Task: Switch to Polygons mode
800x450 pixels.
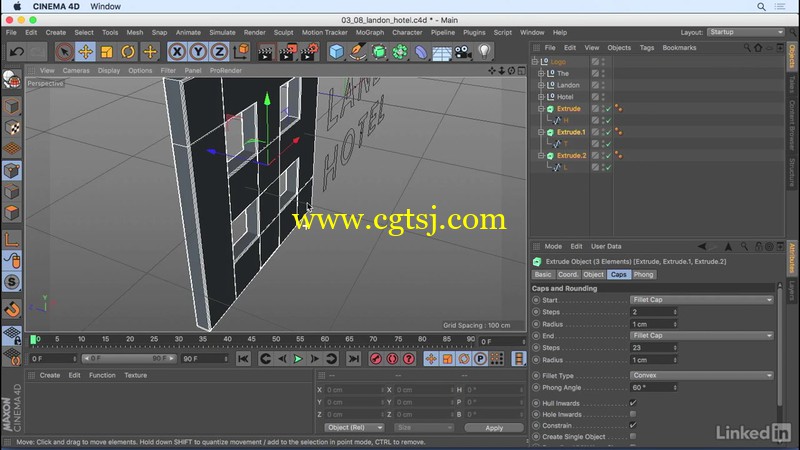Action: [x=12, y=213]
